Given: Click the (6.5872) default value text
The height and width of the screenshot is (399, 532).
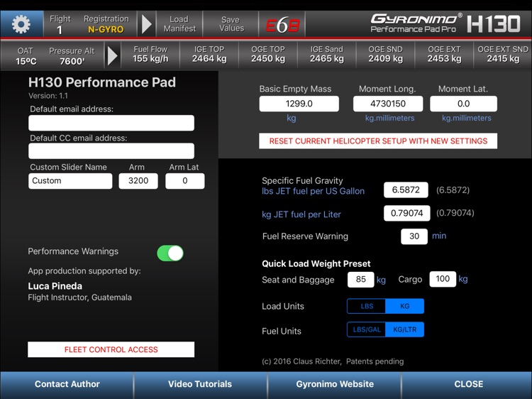Looking at the screenshot, I should coord(453,190).
